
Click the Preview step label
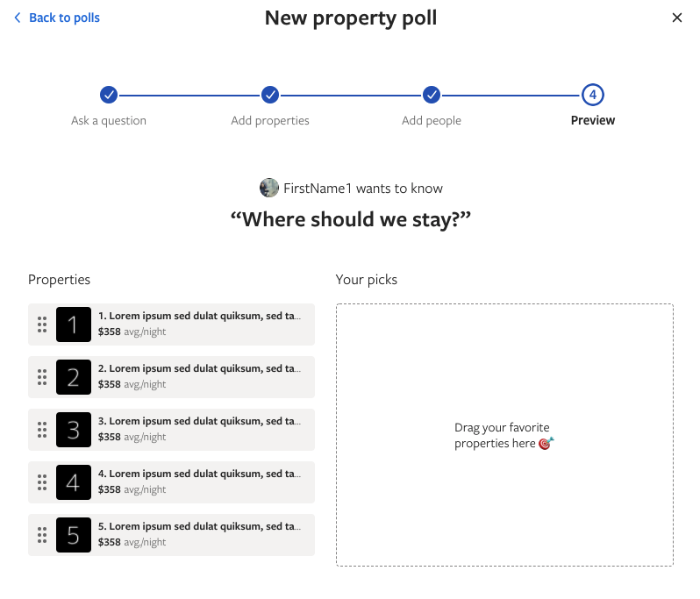tap(593, 120)
